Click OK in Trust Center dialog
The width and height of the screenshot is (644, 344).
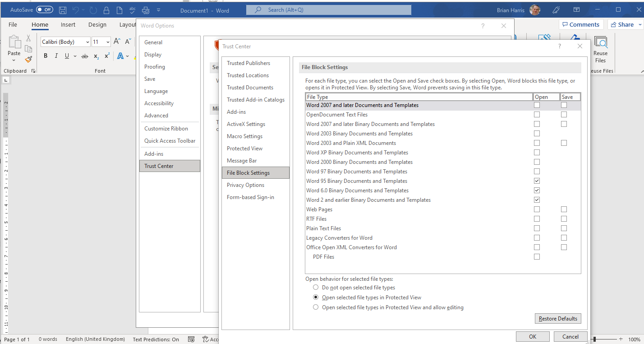point(533,337)
